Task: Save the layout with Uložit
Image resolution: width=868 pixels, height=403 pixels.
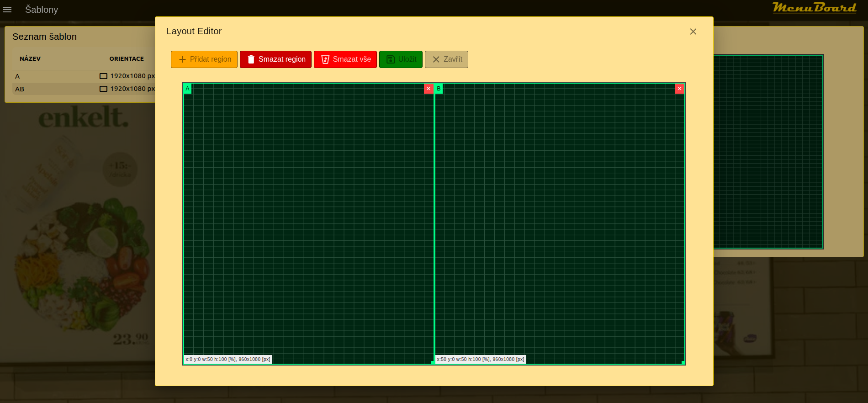Action: (x=401, y=59)
